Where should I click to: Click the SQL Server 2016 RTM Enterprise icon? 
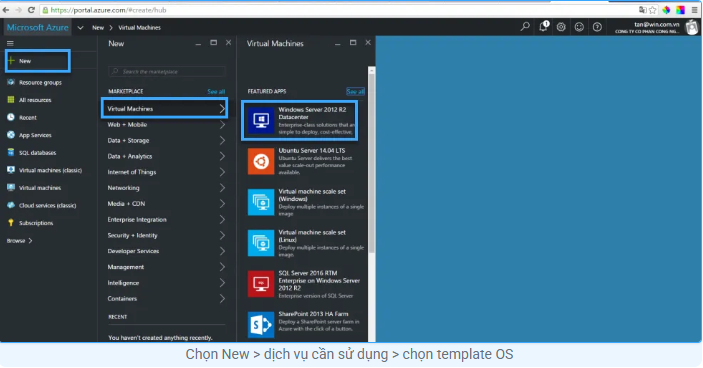(261, 284)
